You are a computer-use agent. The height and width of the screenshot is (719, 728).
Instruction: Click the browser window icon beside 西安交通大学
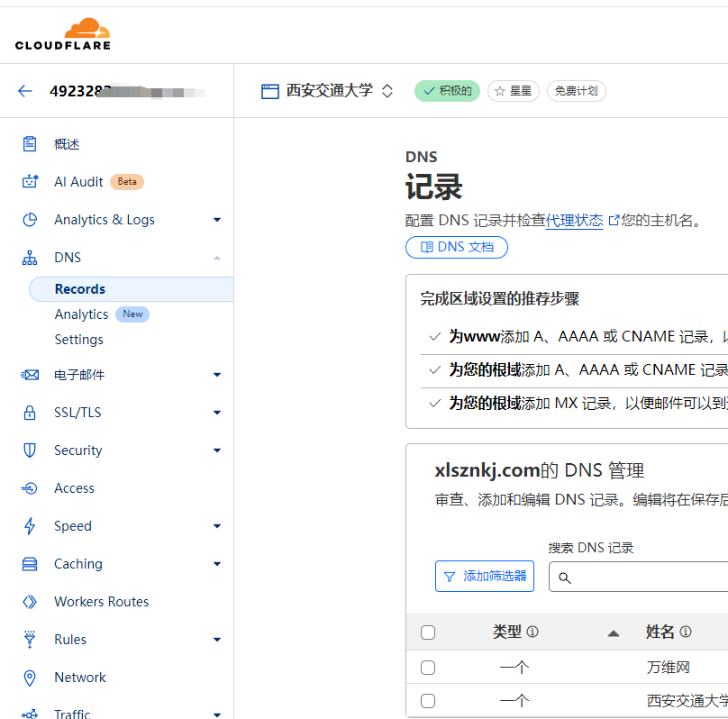269,91
